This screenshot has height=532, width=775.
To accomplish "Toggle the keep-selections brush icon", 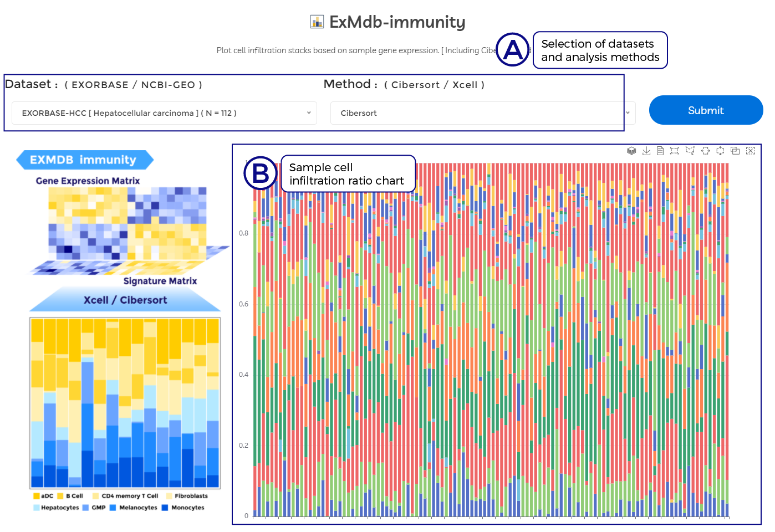I will pyautogui.click(x=735, y=151).
